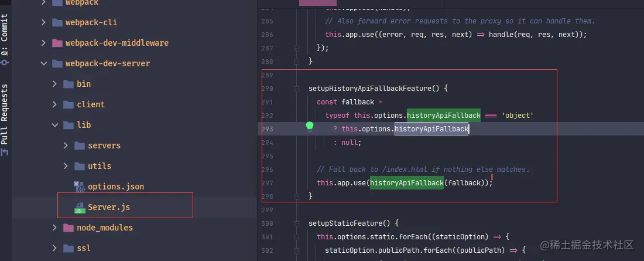Screen dimensions: 644x261
Task: Select the webpack-dev-server tree row label
Action: [108, 63]
